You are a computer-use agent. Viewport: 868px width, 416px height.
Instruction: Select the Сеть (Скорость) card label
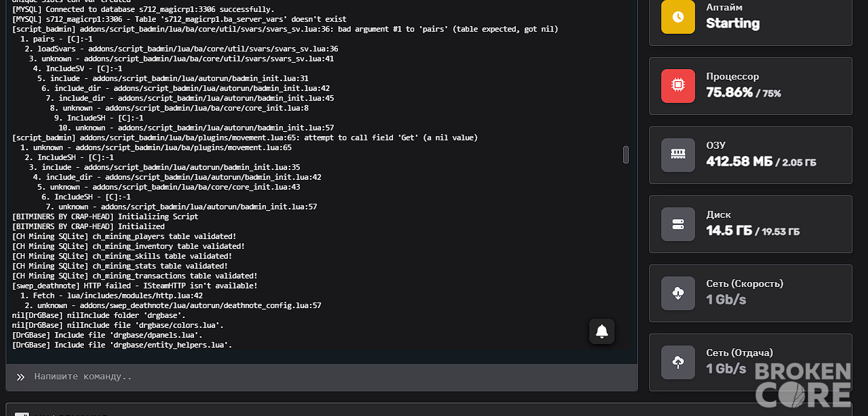click(745, 283)
